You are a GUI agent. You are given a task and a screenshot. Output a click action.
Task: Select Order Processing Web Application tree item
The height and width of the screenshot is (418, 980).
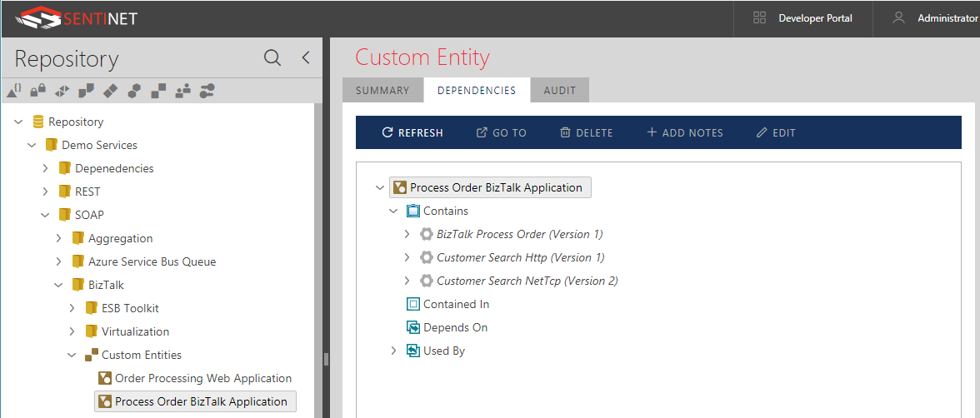click(x=203, y=378)
